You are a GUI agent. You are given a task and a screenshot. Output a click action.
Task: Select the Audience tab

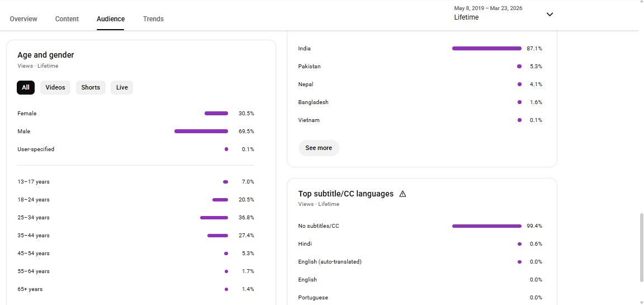111,19
